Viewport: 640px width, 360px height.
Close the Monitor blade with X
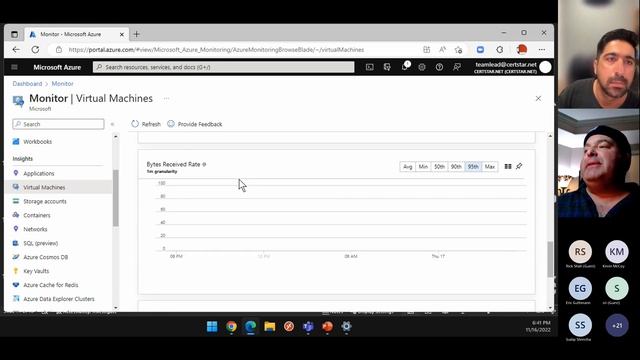pyautogui.click(x=538, y=98)
